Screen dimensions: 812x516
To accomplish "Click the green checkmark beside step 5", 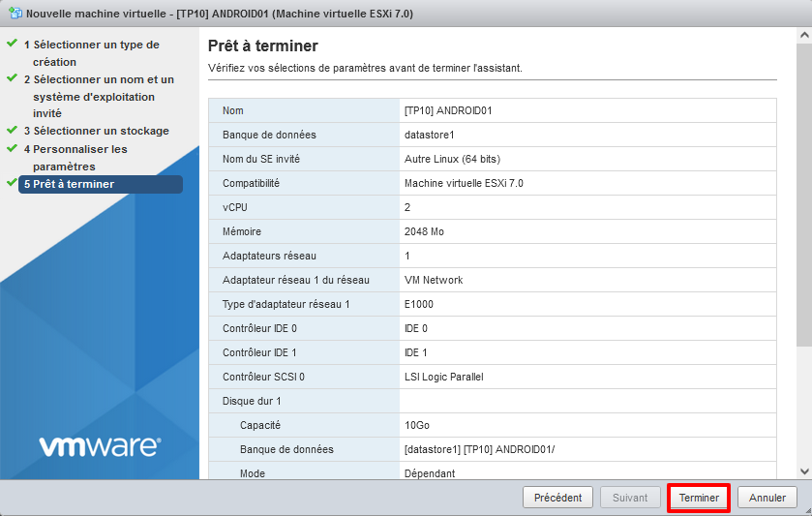I will click(12, 183).
